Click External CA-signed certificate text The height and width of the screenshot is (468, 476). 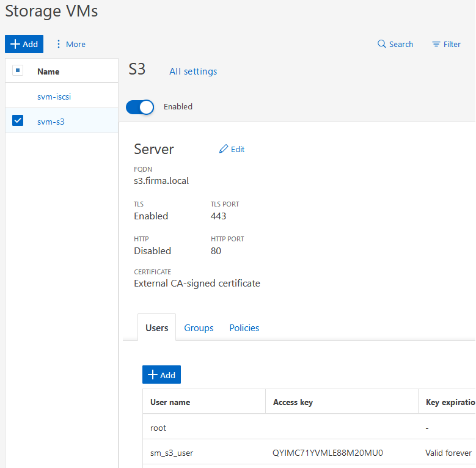pos(197,283)
